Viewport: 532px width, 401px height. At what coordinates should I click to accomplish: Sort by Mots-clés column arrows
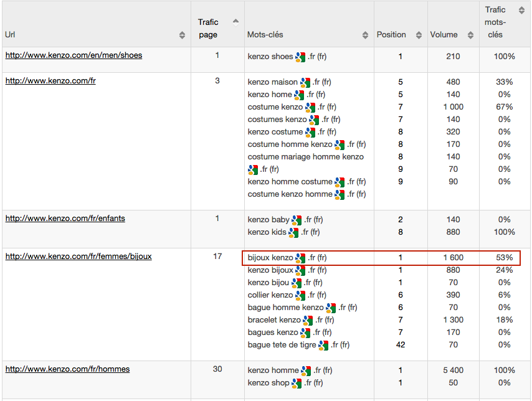point(365,35)
